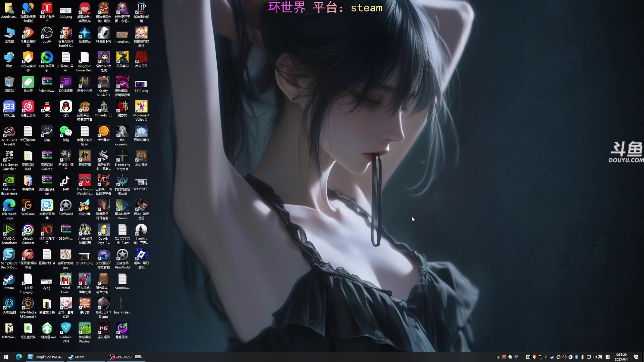Open PsionicAw archive file
Image resolution: width=644 pixels, height=362 pixels.
pyautogui.click(x=47, y=84)
